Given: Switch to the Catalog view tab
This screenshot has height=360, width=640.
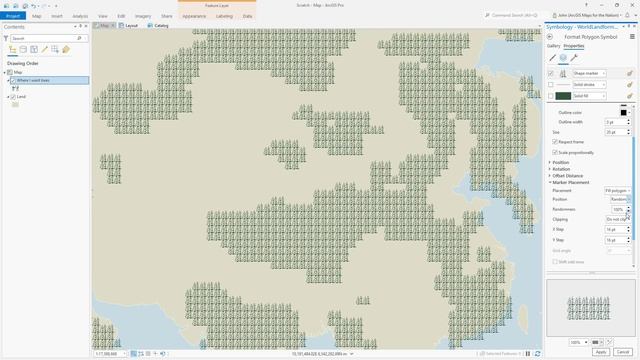Looking at the screenshot, I should (x=158, y=25).
